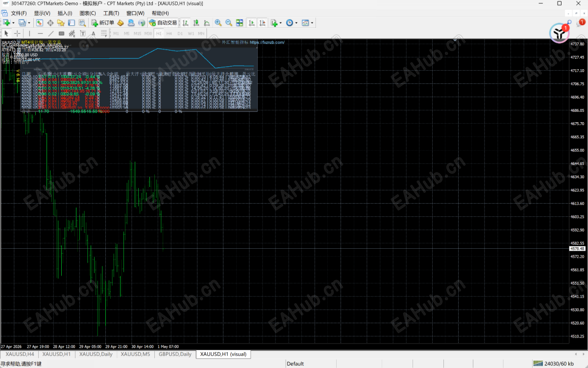The width and height of the screenshot is (588, 368).
Task: Open the 图表(C) menu
Action: 88,13
